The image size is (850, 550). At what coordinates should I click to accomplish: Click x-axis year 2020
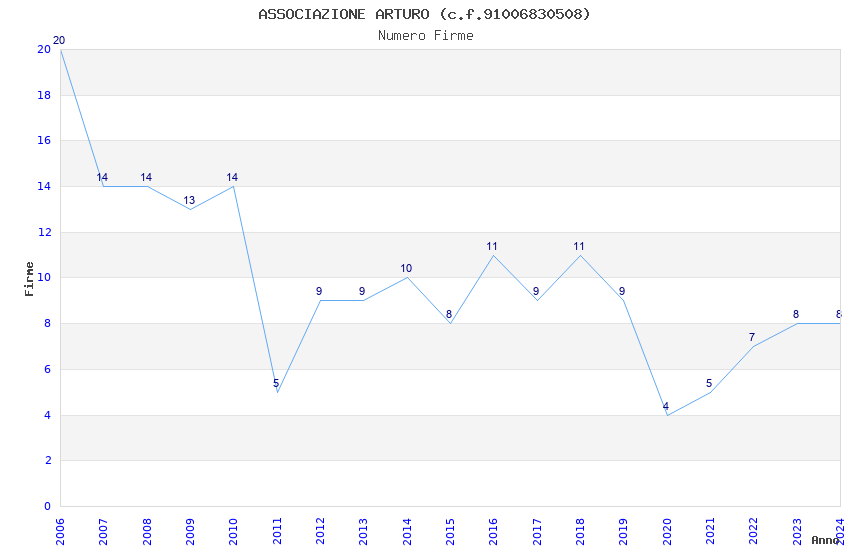[667, 531]
